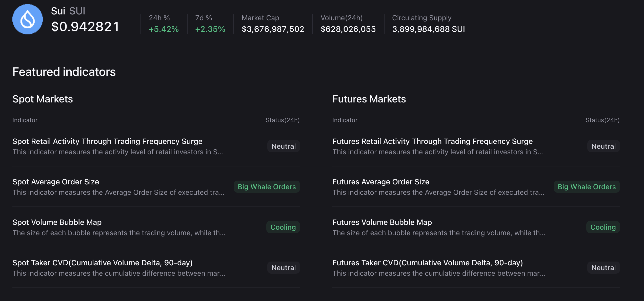Image resolution: width=644 pixels, height=301 pixels.
Task: Open the Spot Volume Bubble Map indicator
Action: pos(57,222)
